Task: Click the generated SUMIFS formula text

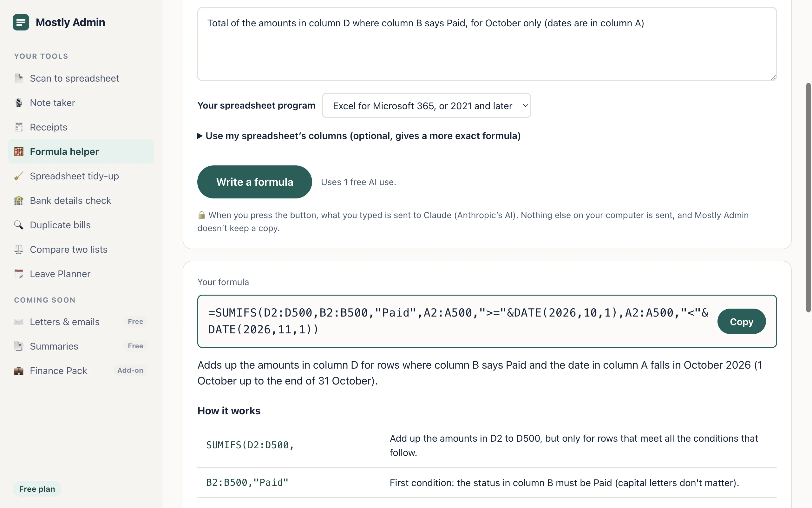Action: click(458, 321)
